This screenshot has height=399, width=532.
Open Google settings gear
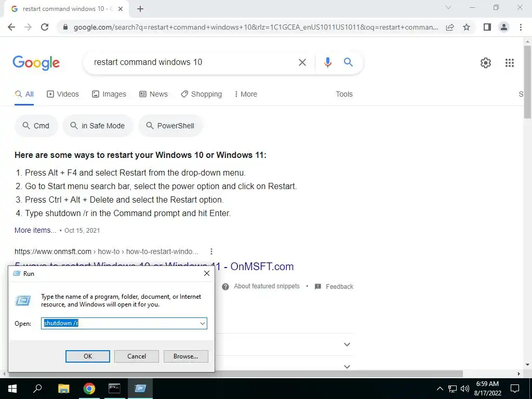coord(486,63)
